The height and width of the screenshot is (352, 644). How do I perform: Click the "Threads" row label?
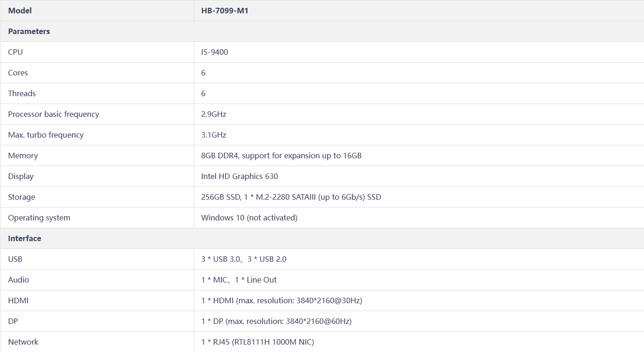pyautogui.click(x=22, y=93)
